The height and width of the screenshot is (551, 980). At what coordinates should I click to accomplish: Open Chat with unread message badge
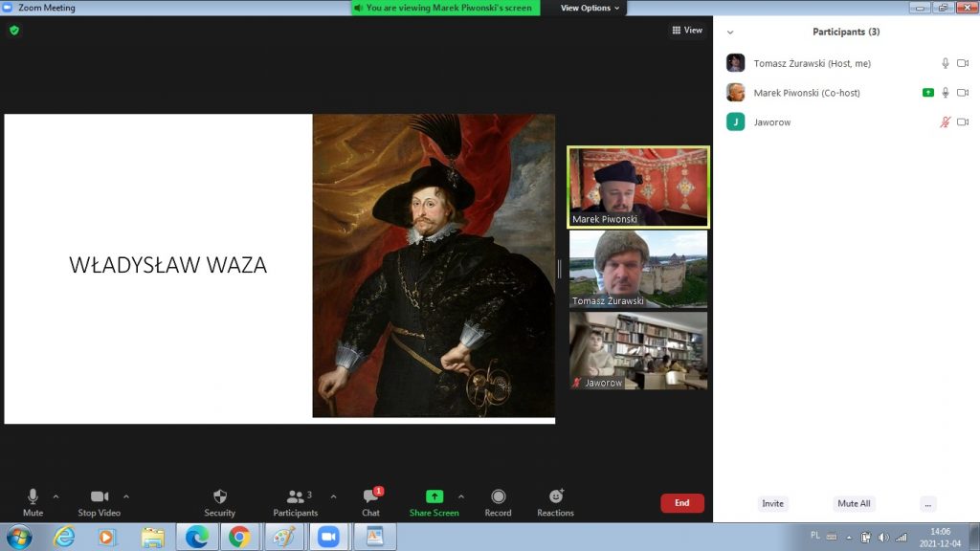coord(370,497)
